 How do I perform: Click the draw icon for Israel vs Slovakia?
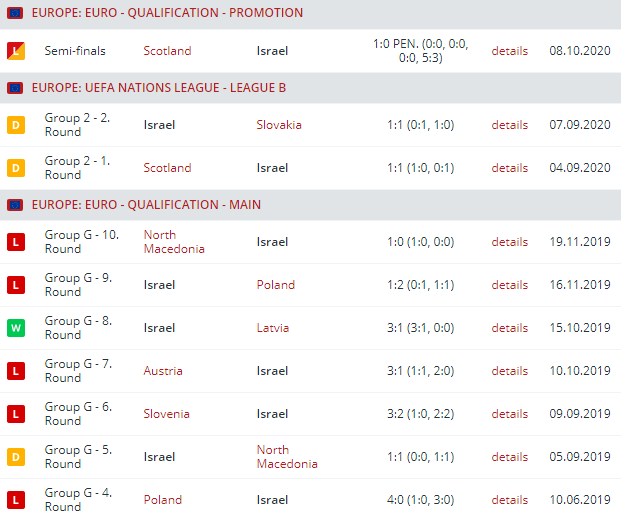point(15,125)
